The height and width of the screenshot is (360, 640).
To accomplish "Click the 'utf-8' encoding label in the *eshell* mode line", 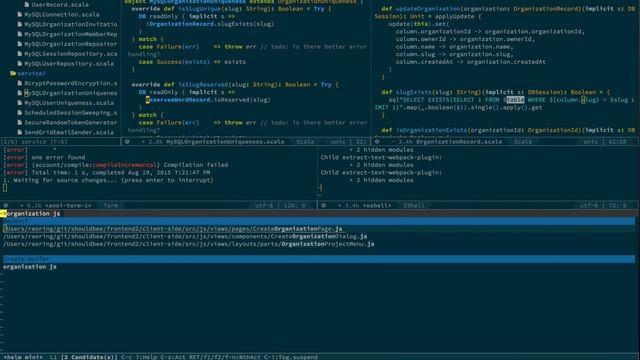I will [589, 205].
